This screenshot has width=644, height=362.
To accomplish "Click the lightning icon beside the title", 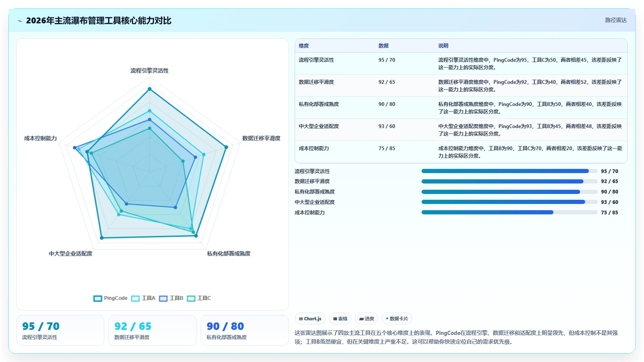I will [20, 21].
